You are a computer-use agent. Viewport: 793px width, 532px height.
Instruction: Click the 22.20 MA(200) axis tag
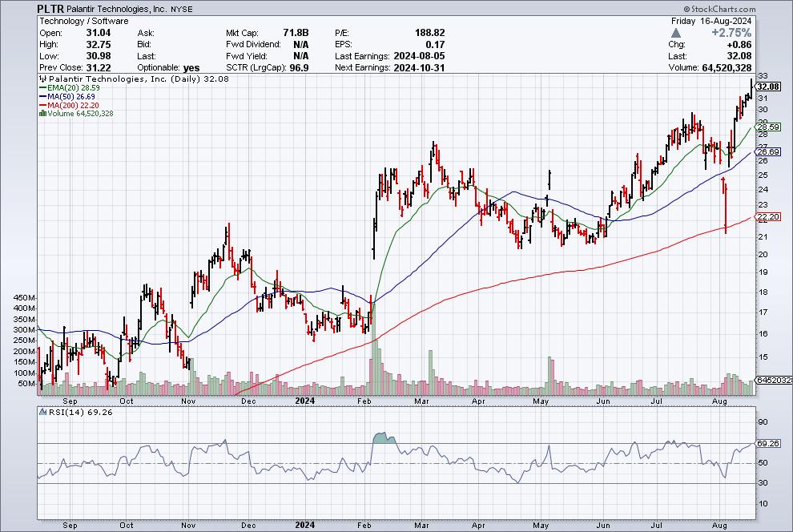pos(767,217)
